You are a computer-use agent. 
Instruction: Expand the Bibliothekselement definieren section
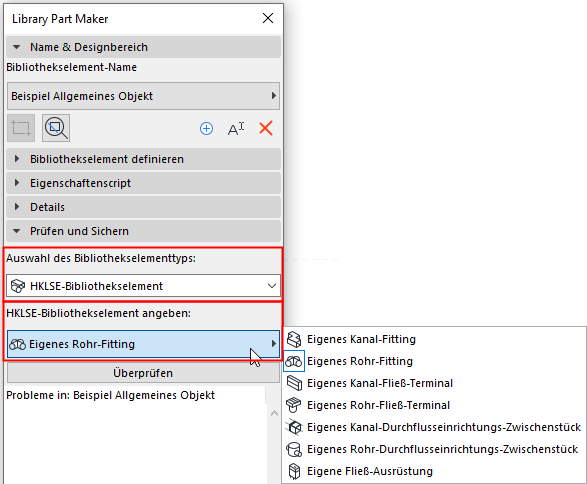[x=143, y=159]
